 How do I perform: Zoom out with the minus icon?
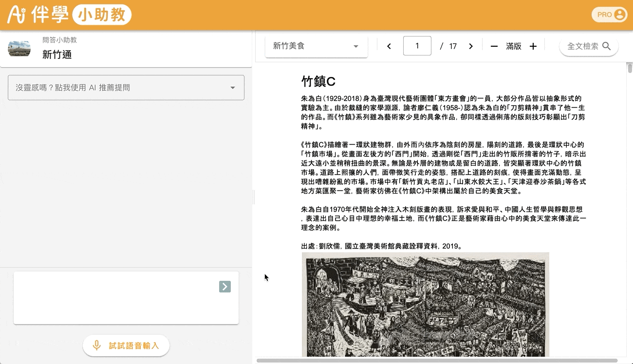(x=494, y=46)
